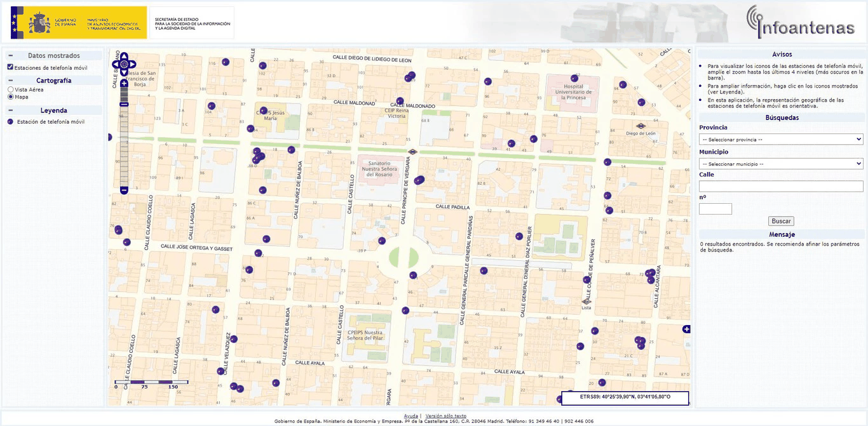The width and height of the screenshot is (868, 426).
Task: Zoom out with the bottom minus button
Action: point(124,190)
